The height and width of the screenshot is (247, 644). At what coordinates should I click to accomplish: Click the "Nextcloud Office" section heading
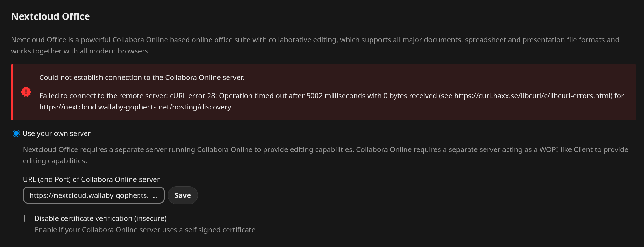tap(50, 16)
